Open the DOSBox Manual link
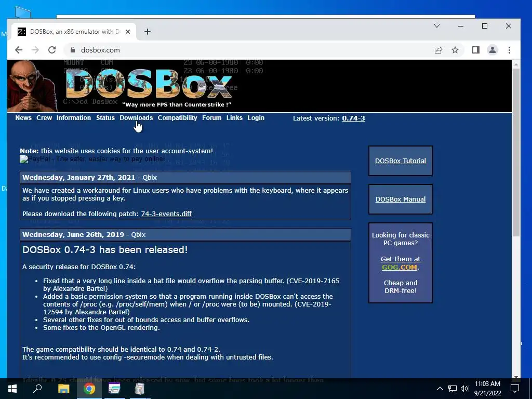 click(x=401, y=199)
